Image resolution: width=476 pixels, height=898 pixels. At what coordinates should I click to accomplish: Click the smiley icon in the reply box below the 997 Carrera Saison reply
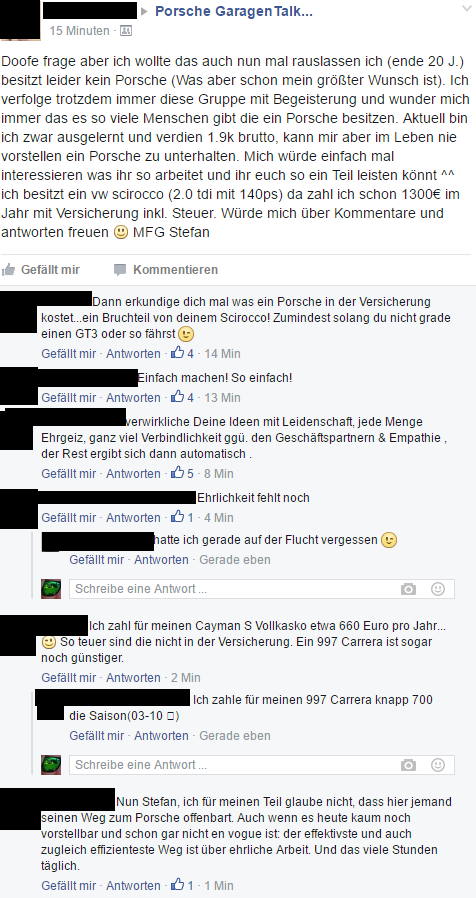438,765
